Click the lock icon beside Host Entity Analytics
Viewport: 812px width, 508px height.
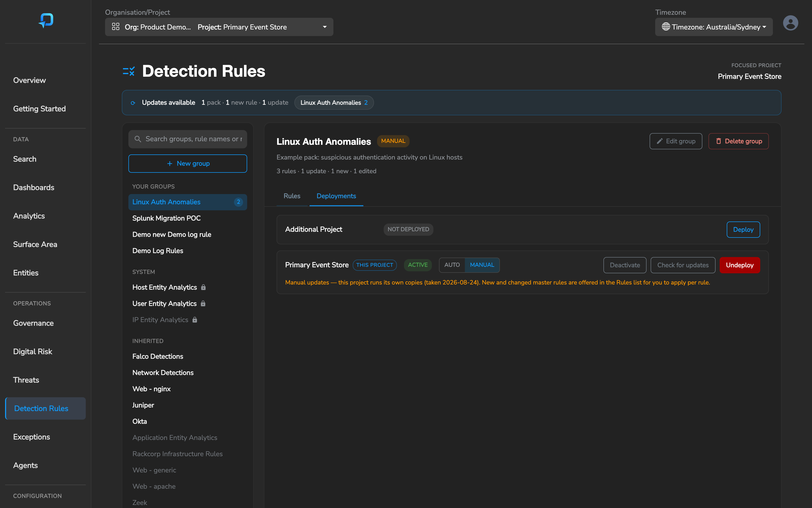203,287
